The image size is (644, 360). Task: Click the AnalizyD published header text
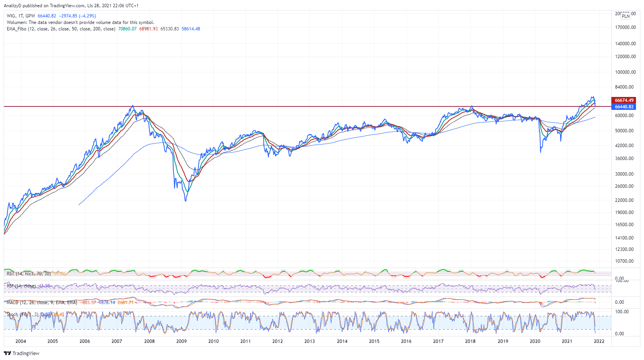point(71,6)
